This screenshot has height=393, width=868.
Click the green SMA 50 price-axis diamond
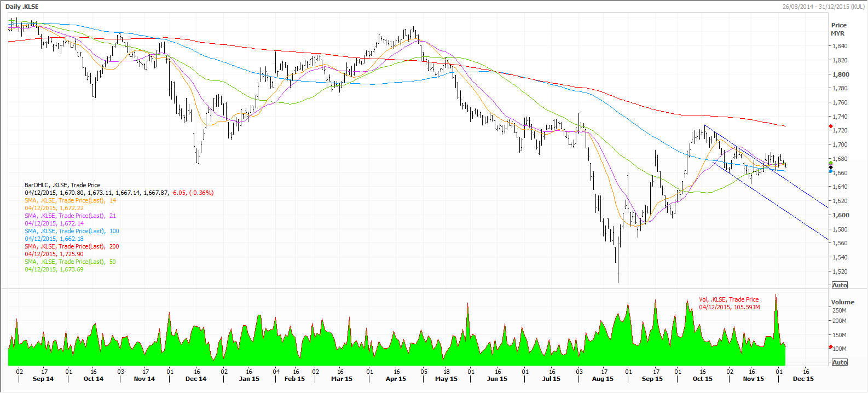(831, 163)
